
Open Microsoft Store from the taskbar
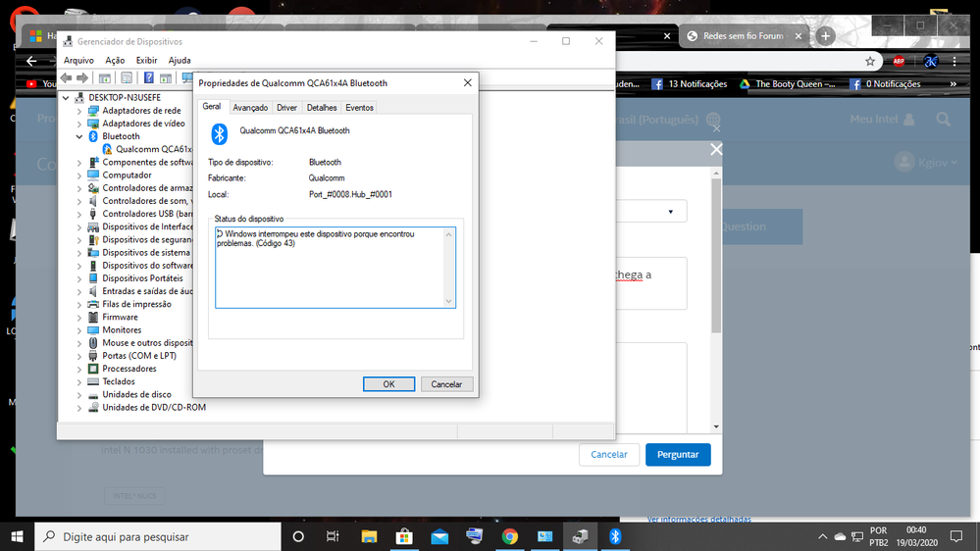coord(404,536)
